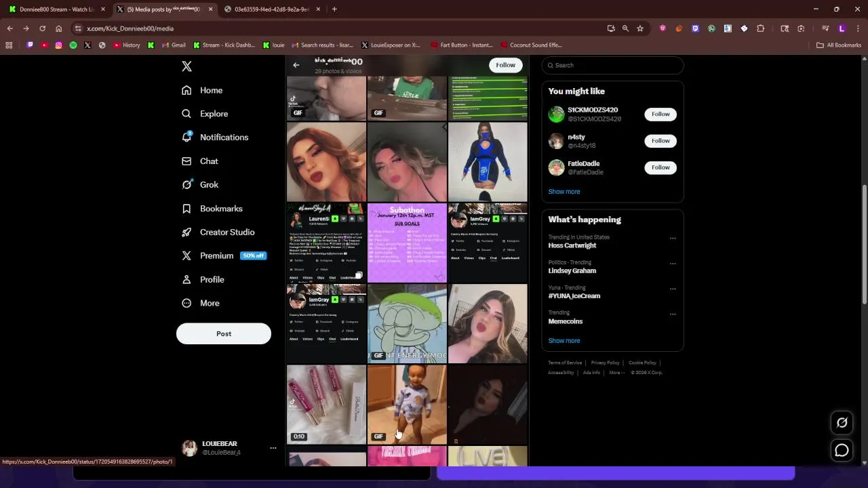This screenshot has width=868, height=488.
Task: Follow S1CKMODZS420
Action: [660, 115]
